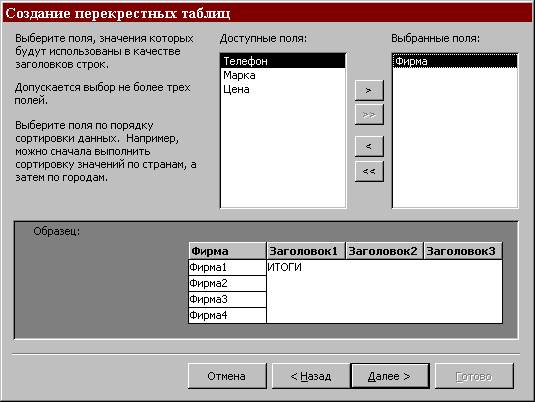Click Фирма column header in sample
The height and width of the screenshot is (402, 535).
(x=227, y=251)
